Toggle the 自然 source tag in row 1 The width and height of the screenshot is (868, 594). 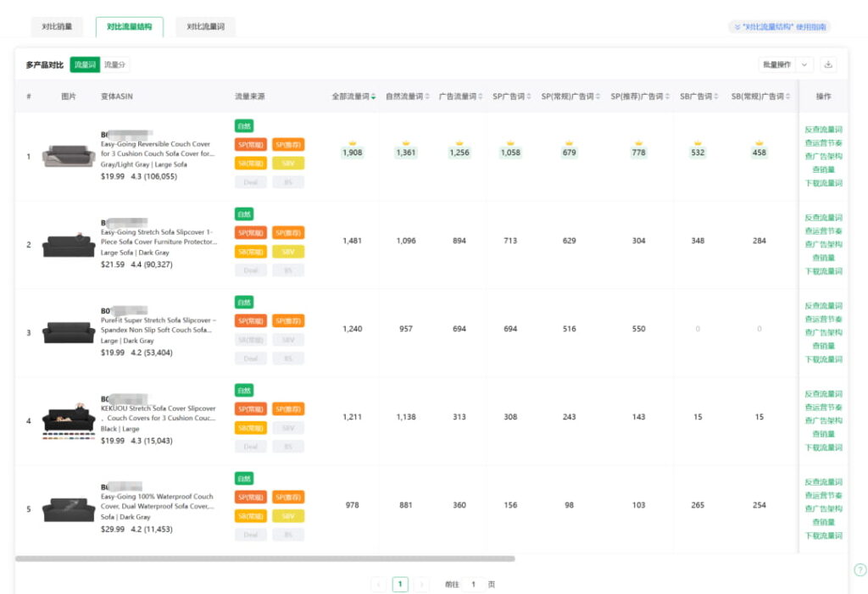244,125
